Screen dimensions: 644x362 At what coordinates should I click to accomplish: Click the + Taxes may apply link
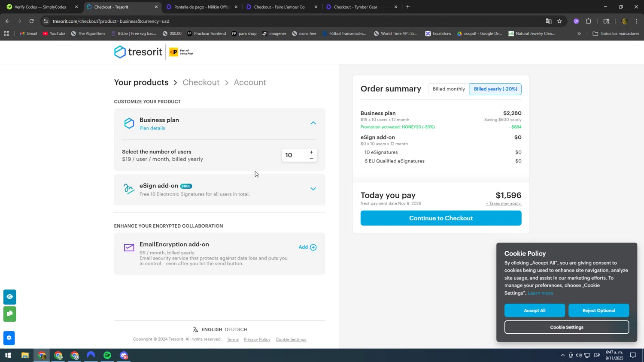point(504,203)
